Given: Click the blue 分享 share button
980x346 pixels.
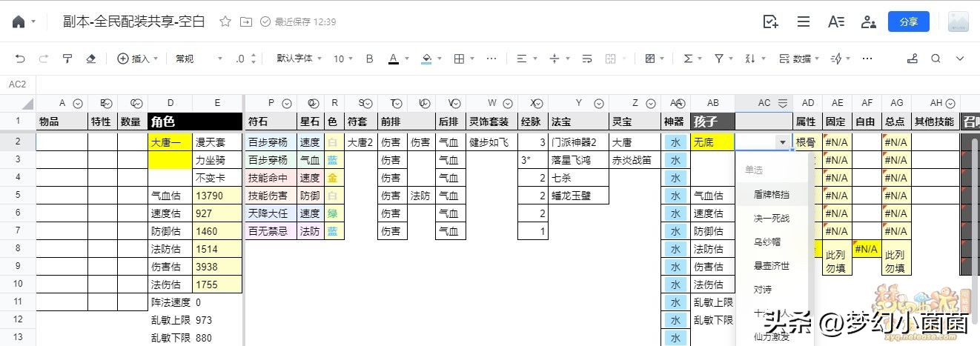Looking at the screenshot, I should pyautogui.click(x=909, y=21).
